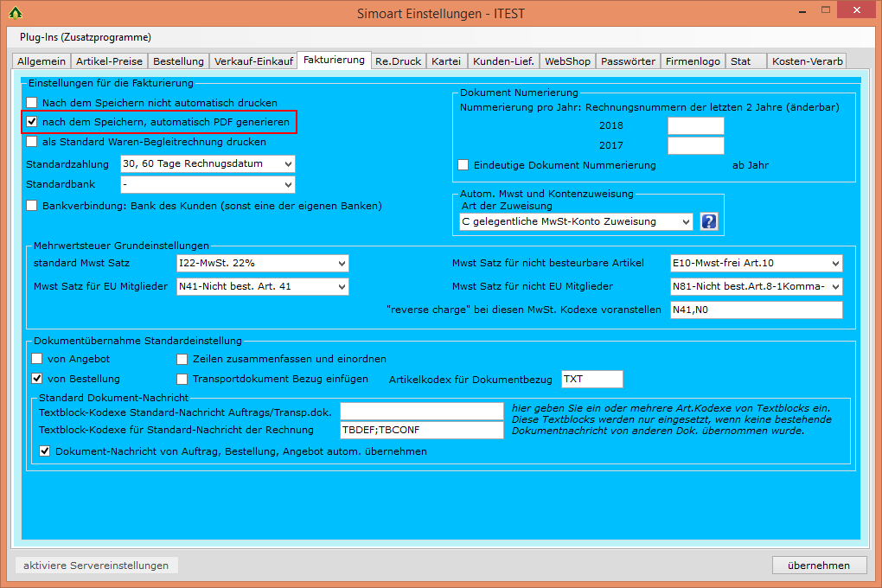Switch to the Artikel-Preise tab
Viewport: 882px width, 588px height.
point(109,61)
